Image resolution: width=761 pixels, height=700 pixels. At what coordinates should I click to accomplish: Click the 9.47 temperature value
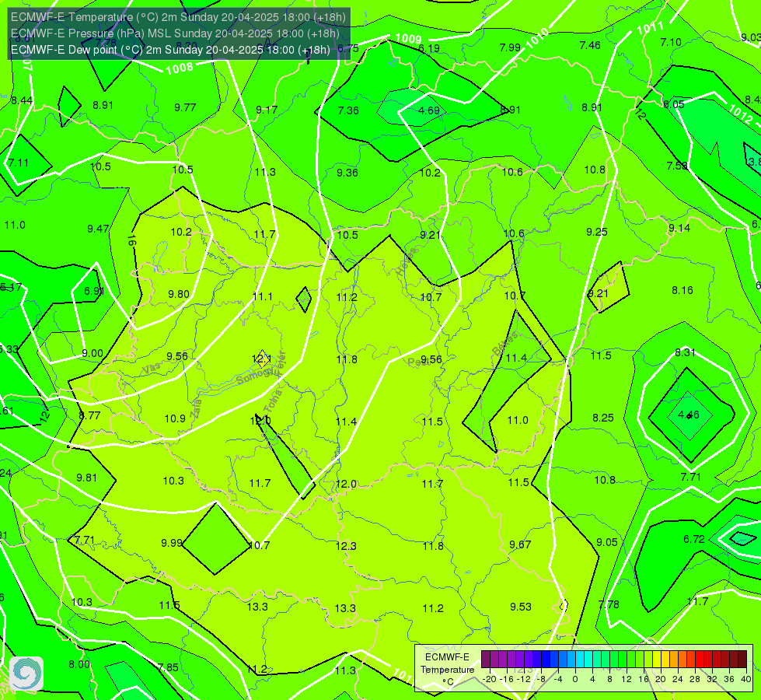pyautogui.click(x=98, y=229)
